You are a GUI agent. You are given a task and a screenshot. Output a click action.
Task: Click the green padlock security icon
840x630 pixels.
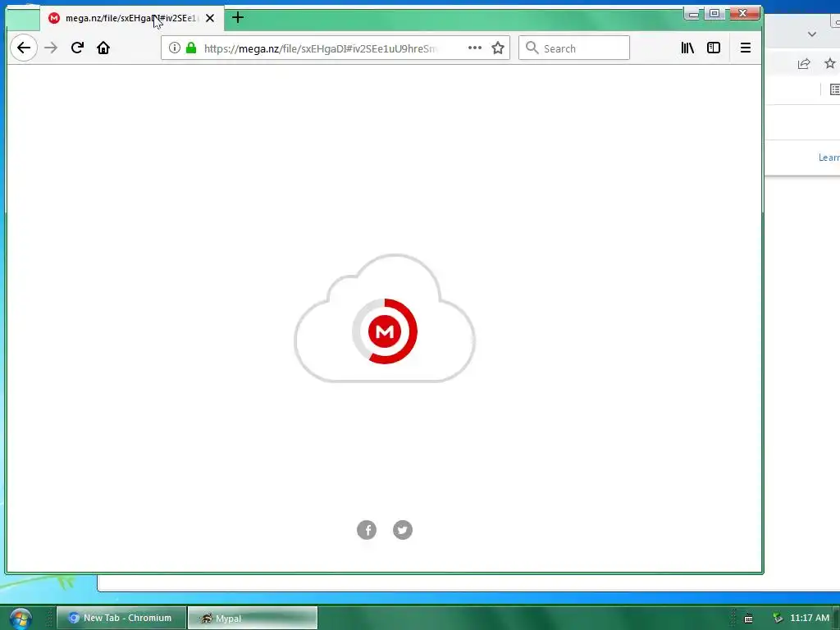(191, 48)
